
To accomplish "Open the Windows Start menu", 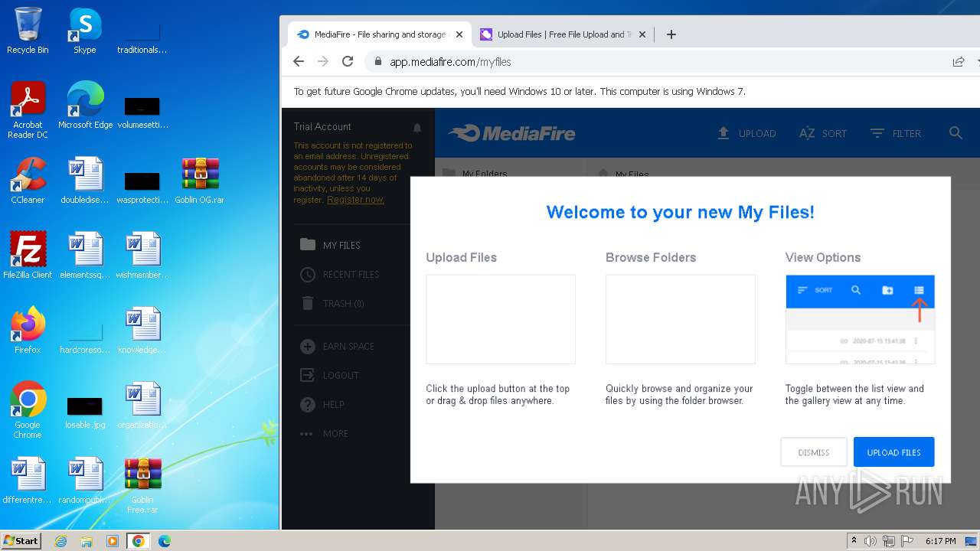I will pos(21,540).
